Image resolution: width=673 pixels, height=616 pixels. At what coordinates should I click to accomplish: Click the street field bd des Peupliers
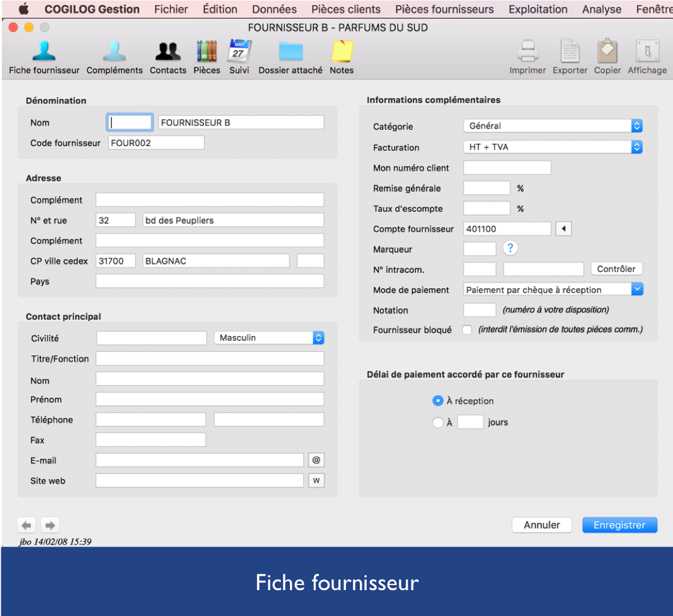233,220
